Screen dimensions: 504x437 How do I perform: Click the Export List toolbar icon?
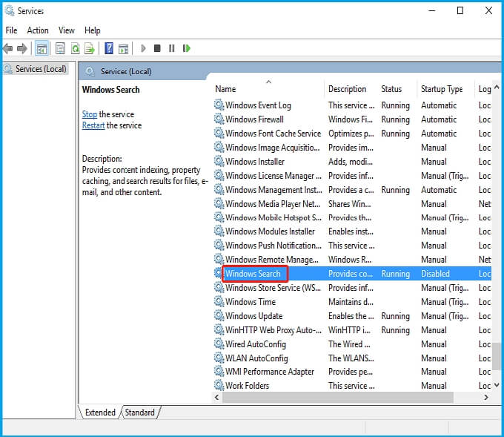point(89,49)
